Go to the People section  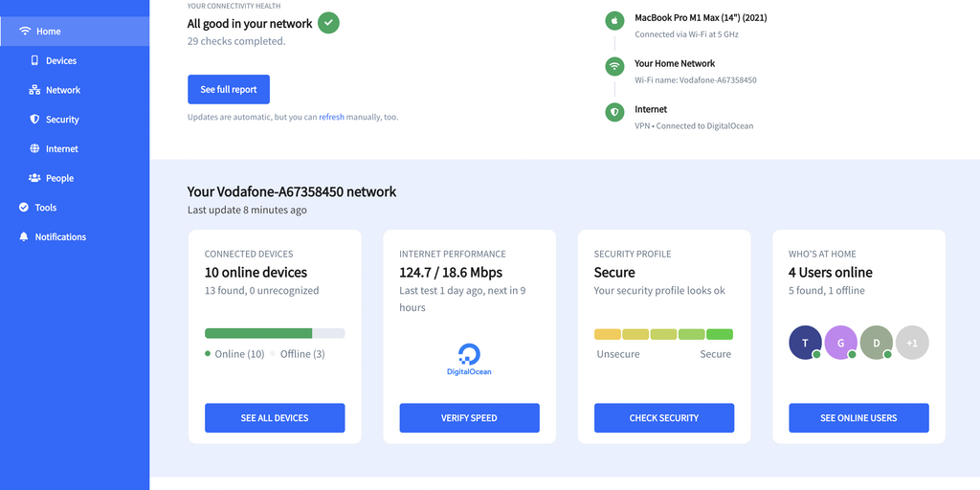pyautogui.click(x=59, y=178)
